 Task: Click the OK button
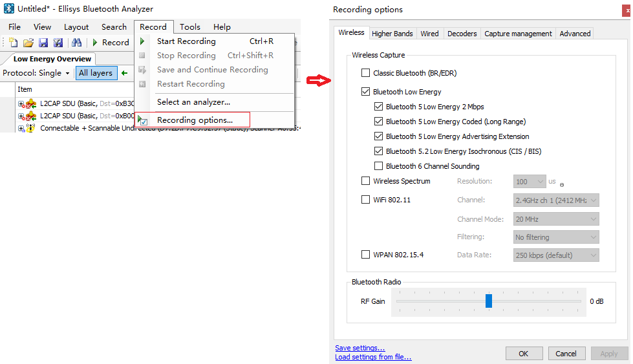tap(524, 354)
